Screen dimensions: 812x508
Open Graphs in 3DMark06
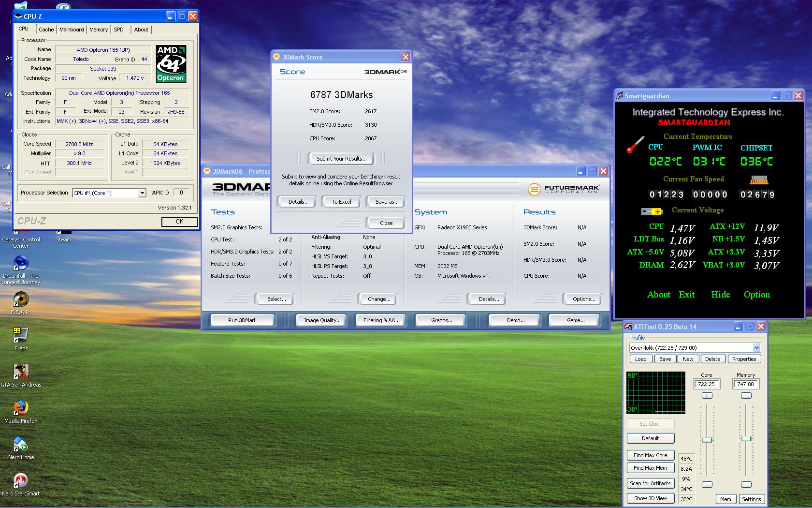pyautogui.click(x=441, y=320)
